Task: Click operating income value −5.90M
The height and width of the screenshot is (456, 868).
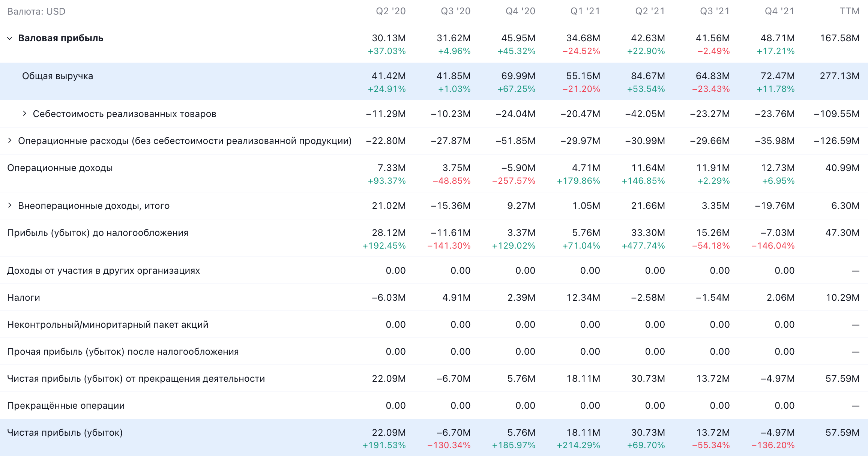Action: point(518,168)
